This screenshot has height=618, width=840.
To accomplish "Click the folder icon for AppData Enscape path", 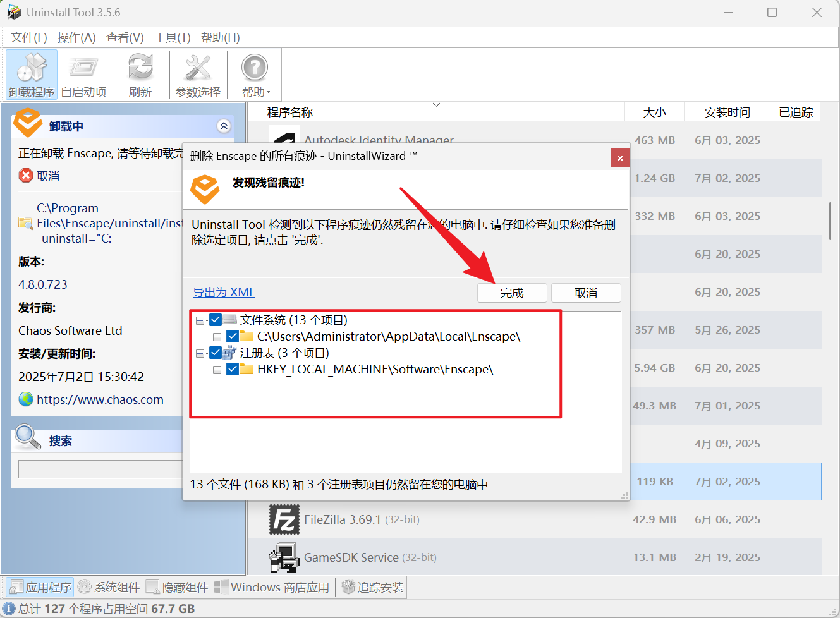I will (x=247, y=336).
